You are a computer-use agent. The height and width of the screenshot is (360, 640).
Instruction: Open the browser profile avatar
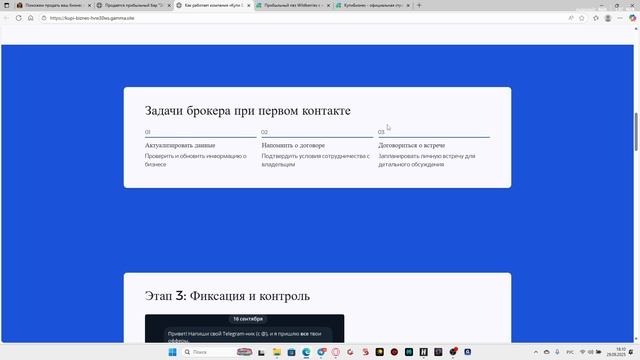(608, 18)
